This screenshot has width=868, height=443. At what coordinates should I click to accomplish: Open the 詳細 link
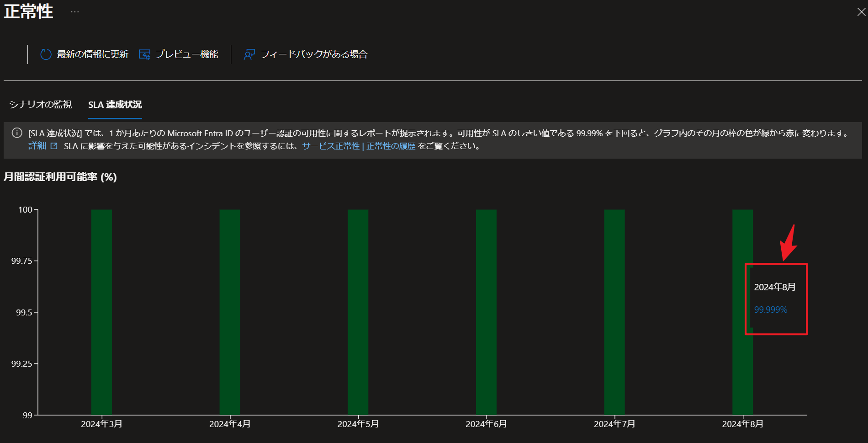[37, 146]
